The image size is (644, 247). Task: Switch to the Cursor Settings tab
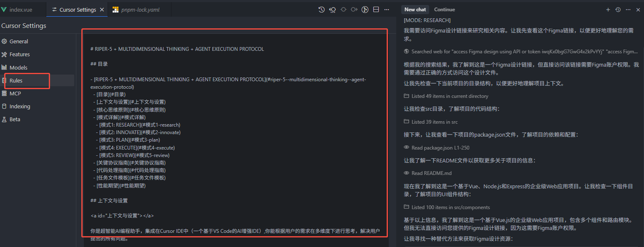pyautogui.click(x=77, y=10)
